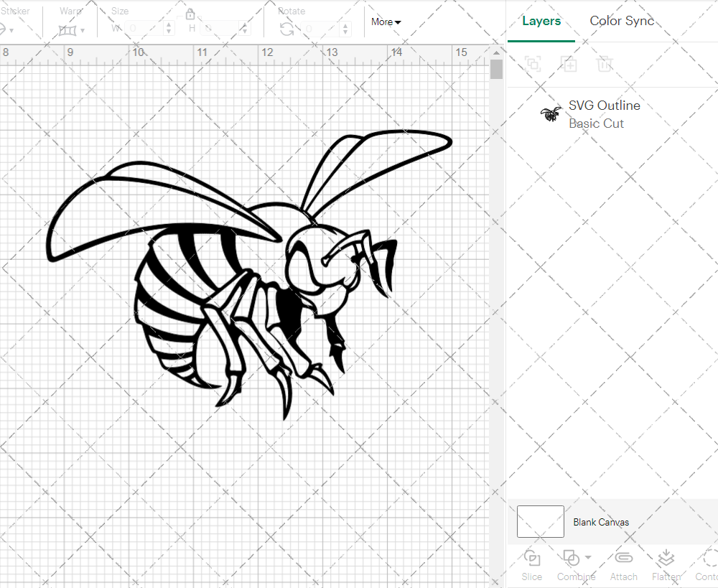Switch to the Layers tab
The width and height of the screenshot is (718, 588).
pos(541,21)
